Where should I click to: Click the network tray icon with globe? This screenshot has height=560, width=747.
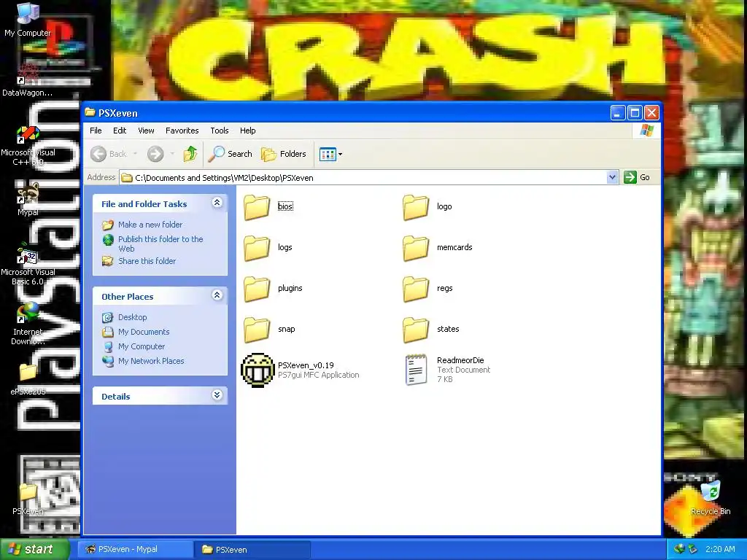pyautogui.click(x=679, y=549)
